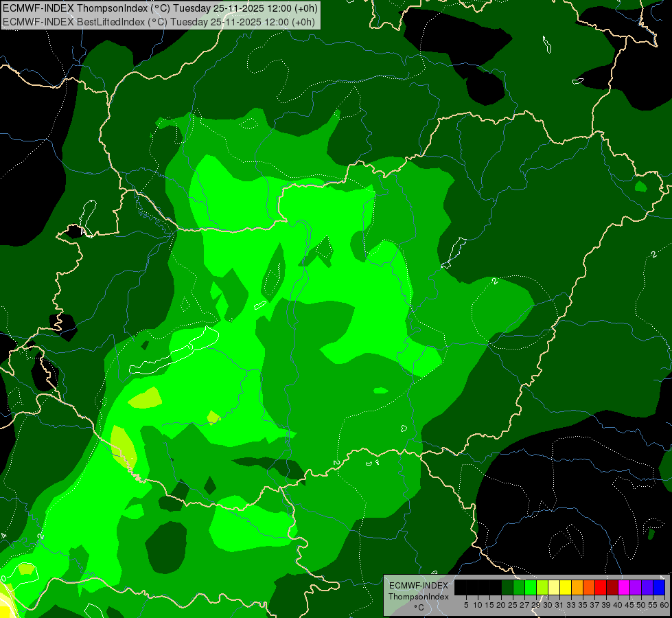Click the °C unit label in legend

[419, 607]
